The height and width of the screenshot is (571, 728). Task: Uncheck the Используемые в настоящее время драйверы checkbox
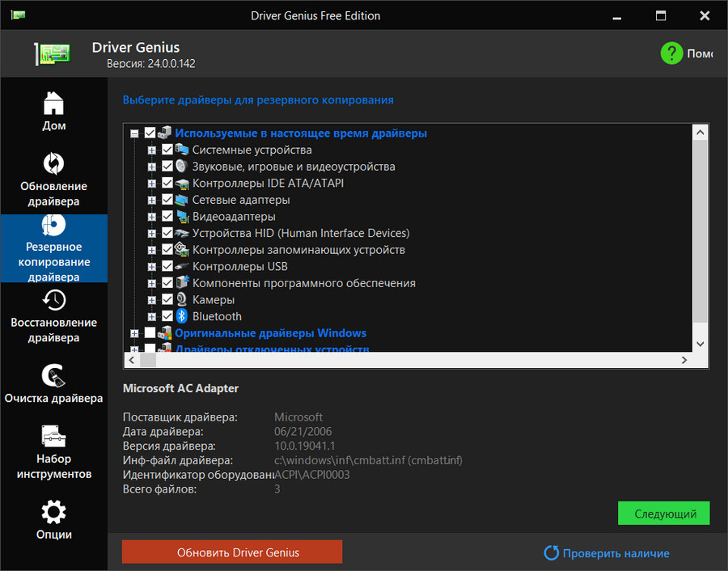[x=150, y=133]
